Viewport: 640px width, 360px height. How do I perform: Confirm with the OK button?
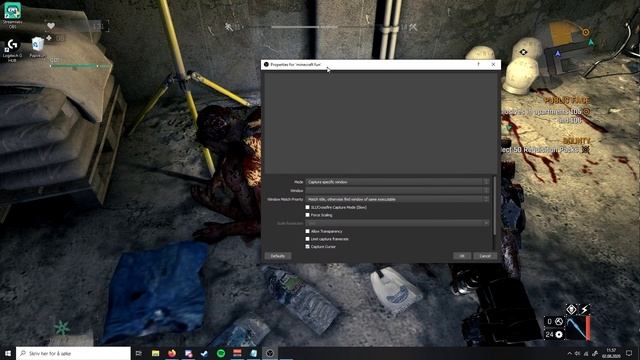pyautogui.click(x=462, y=256)
